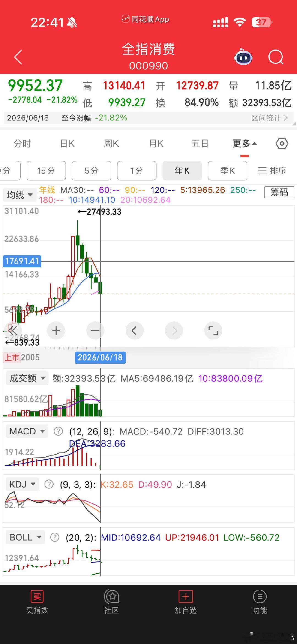Screen dimensions: 297x644
Task: Select the 年K yearly period
Action: click(x=182, y=171)
